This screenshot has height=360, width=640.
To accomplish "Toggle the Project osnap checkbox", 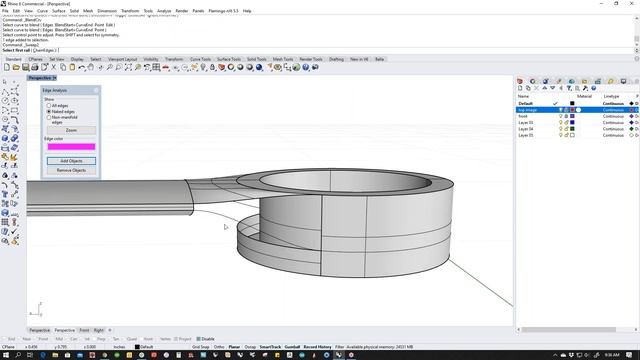I will (176, 339).
